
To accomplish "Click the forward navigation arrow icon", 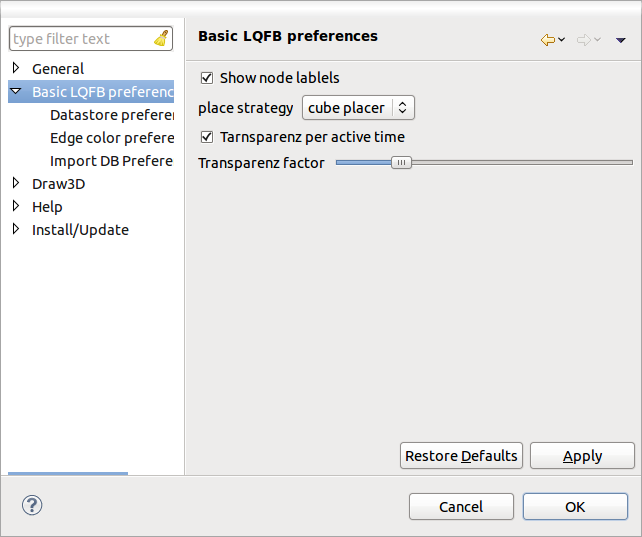I will pos(583,40).
